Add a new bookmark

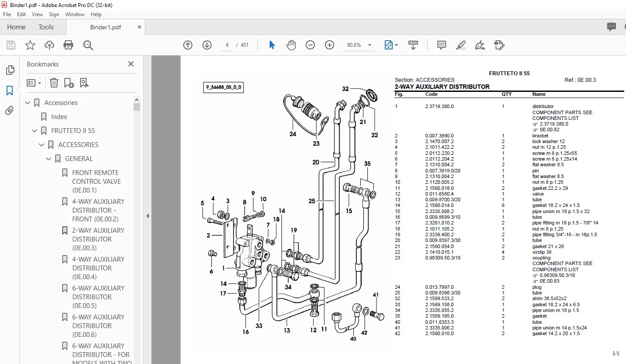(x=69, y=83)
